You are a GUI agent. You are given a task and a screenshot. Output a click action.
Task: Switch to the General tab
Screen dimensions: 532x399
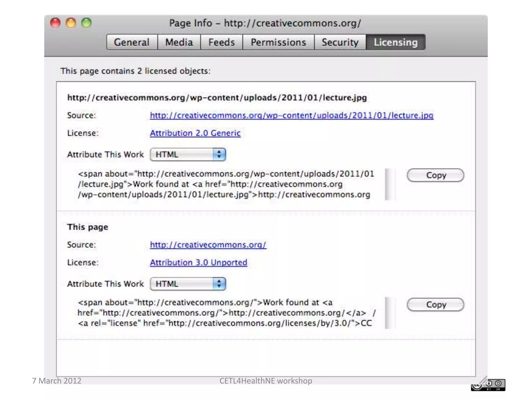point(132,42)
